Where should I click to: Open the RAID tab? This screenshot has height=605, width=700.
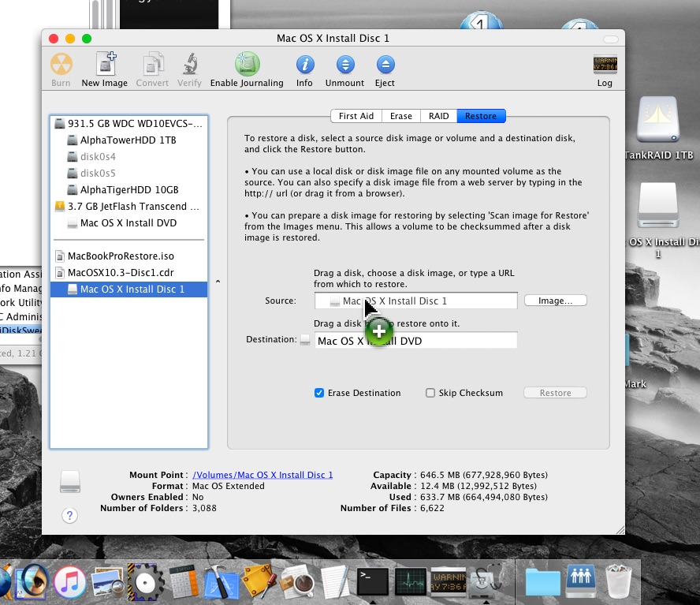pos(438,116)
